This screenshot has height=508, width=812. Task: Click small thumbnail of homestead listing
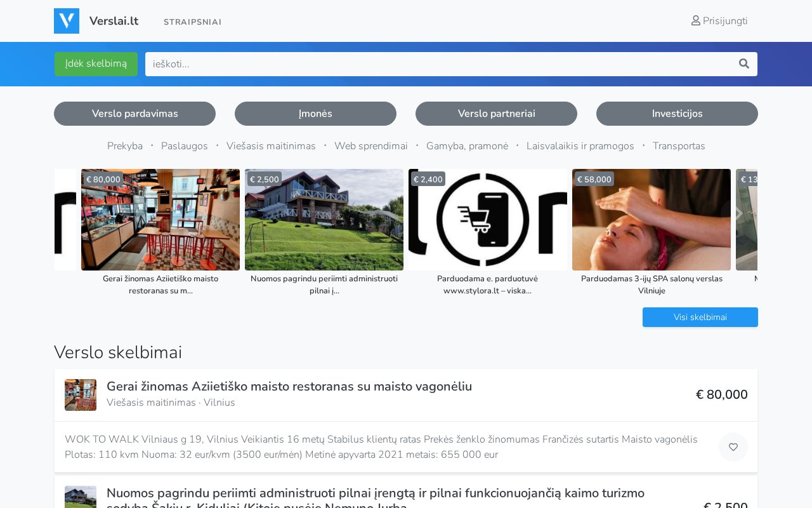click(81, 497)
